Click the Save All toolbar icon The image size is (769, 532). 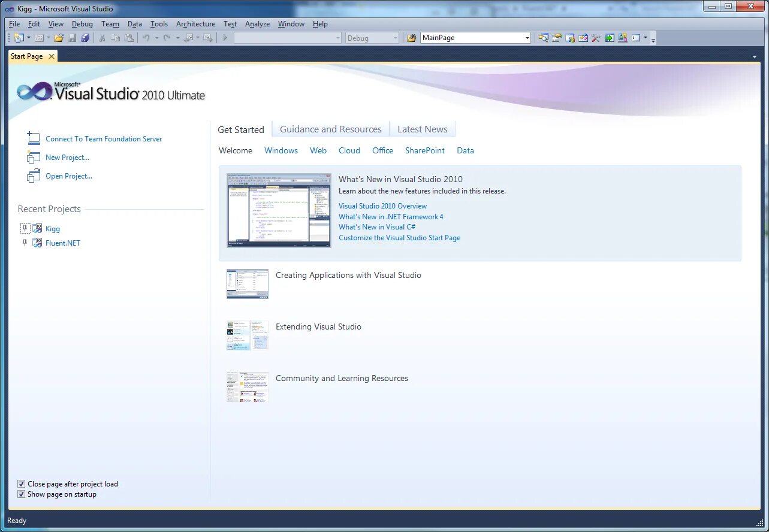click(x=85, y=38)
